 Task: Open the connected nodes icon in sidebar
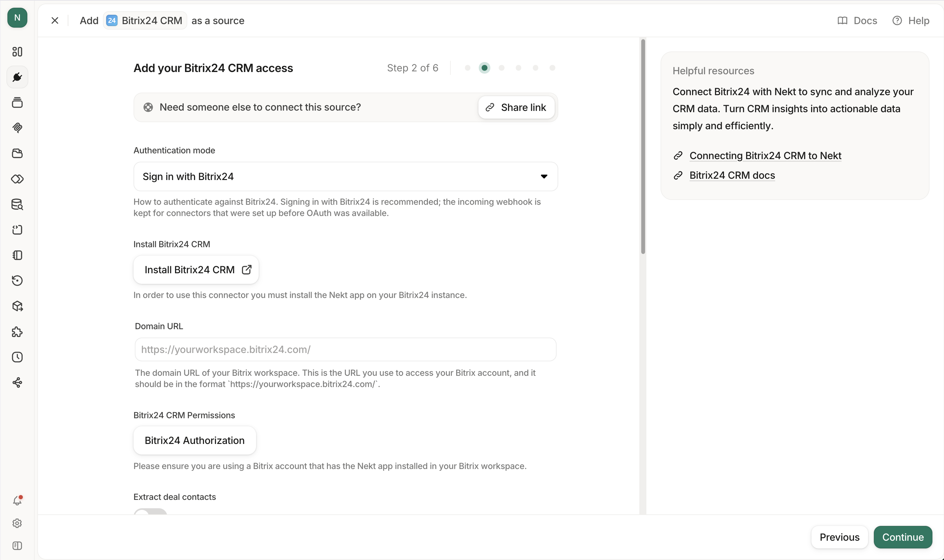(17, 383)
